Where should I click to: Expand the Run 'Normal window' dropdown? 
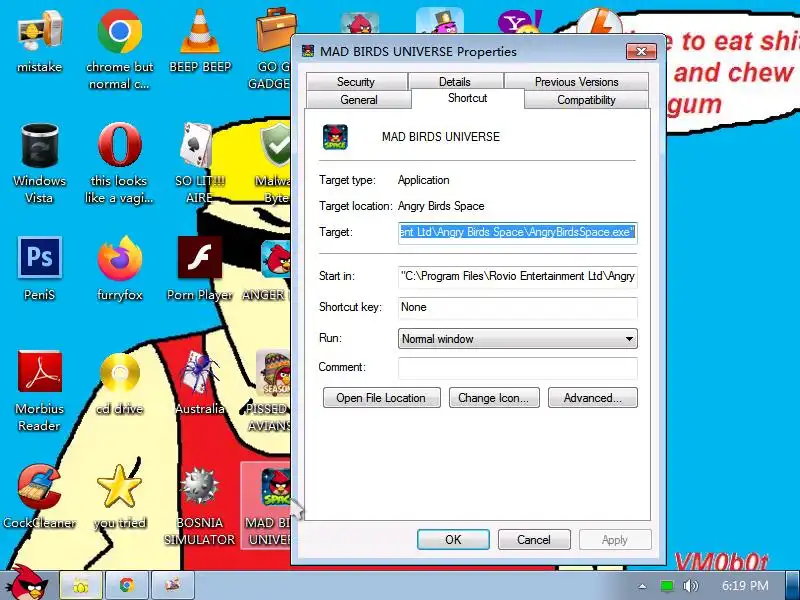pyautogui.click(x=517, y=339)
